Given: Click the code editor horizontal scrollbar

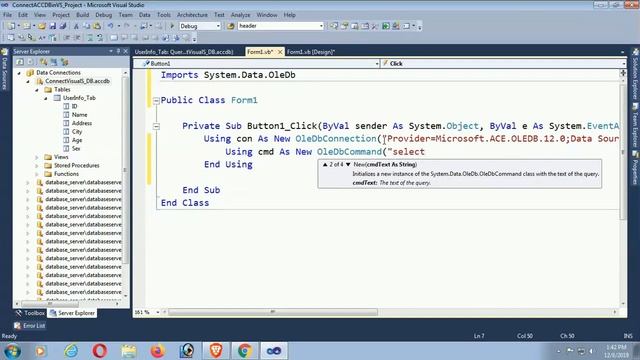Looking at the screenshot, I should 273,312.
